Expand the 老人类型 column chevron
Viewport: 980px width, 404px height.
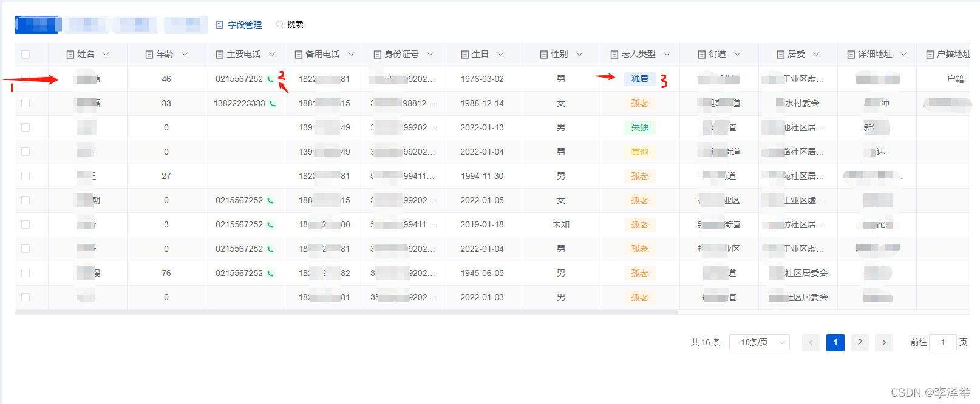coord(667,54)
